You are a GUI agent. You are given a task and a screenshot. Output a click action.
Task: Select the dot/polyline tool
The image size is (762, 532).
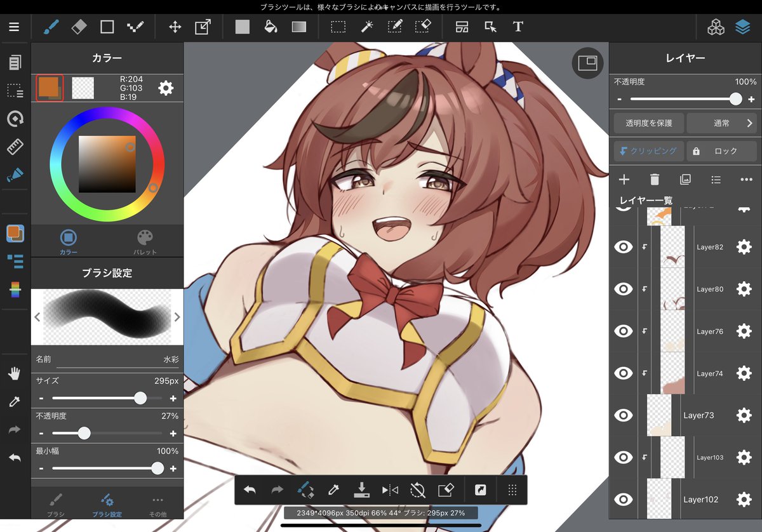135,27
